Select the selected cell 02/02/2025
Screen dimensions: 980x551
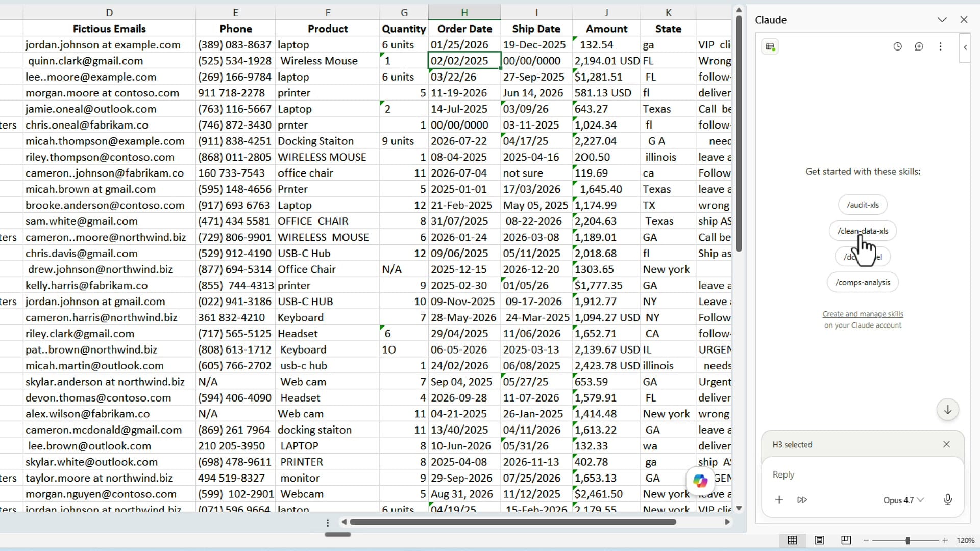coord(464,61)
